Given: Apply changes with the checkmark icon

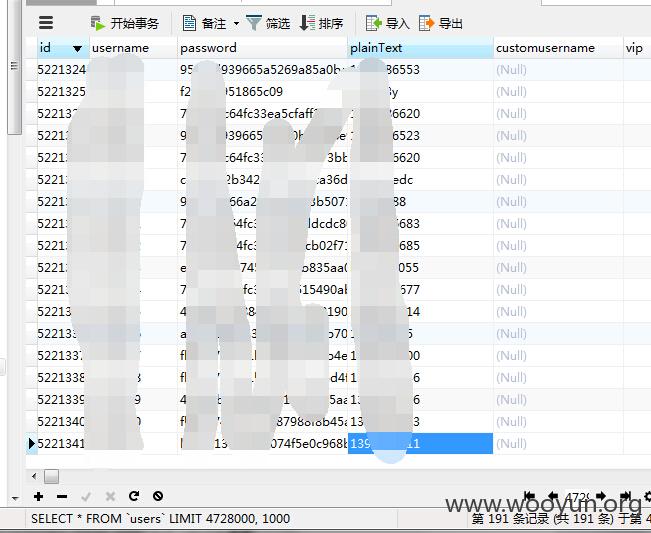Looking at the screenshot, I should click(86, 496).
